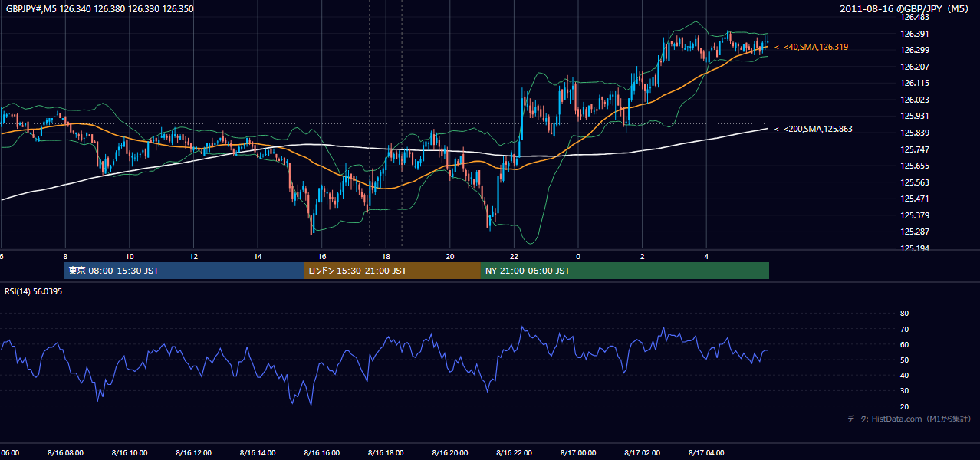Click price axis value 126.483

point(915,17)
